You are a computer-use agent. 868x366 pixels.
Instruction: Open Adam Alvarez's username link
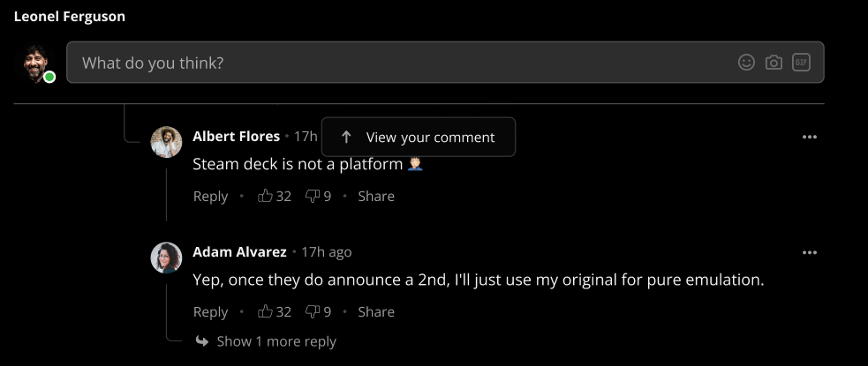(239, 252)
